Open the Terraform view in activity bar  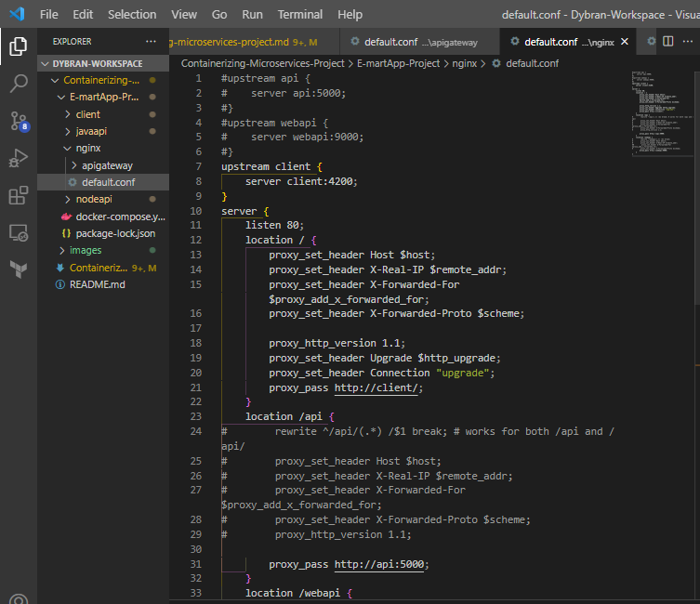click(19, 269)
